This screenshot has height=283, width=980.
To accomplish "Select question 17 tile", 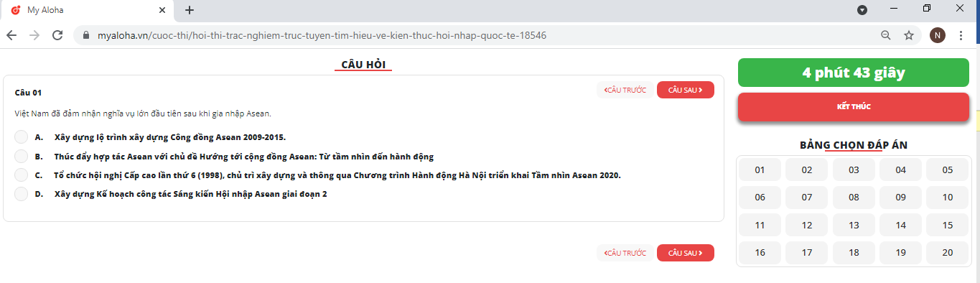I will coord(807,252).
